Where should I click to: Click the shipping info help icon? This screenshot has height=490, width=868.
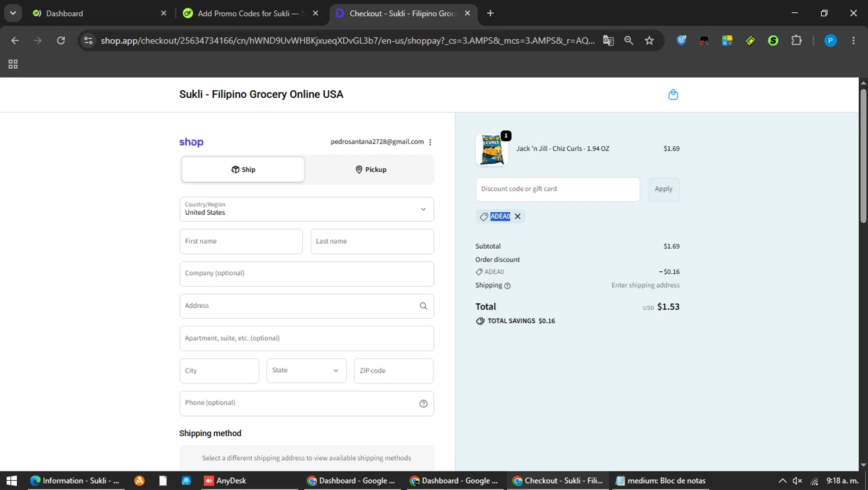(507, 286)
